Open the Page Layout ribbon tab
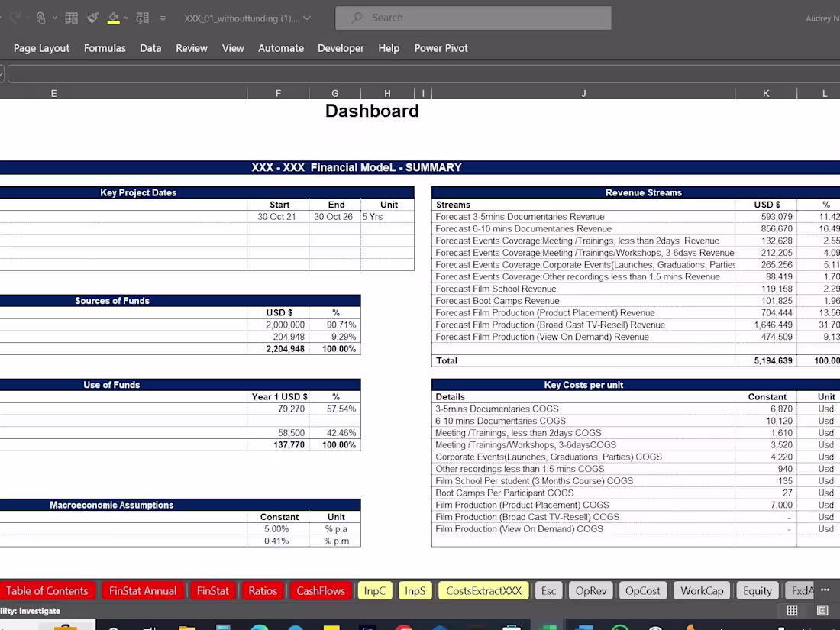 pos(41,48)
